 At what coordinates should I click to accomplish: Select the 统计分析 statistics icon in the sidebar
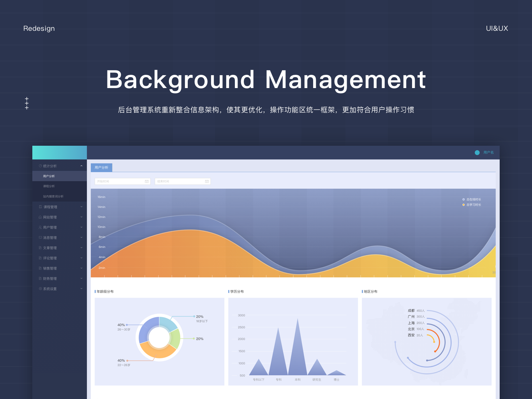[x=40, y=166]
